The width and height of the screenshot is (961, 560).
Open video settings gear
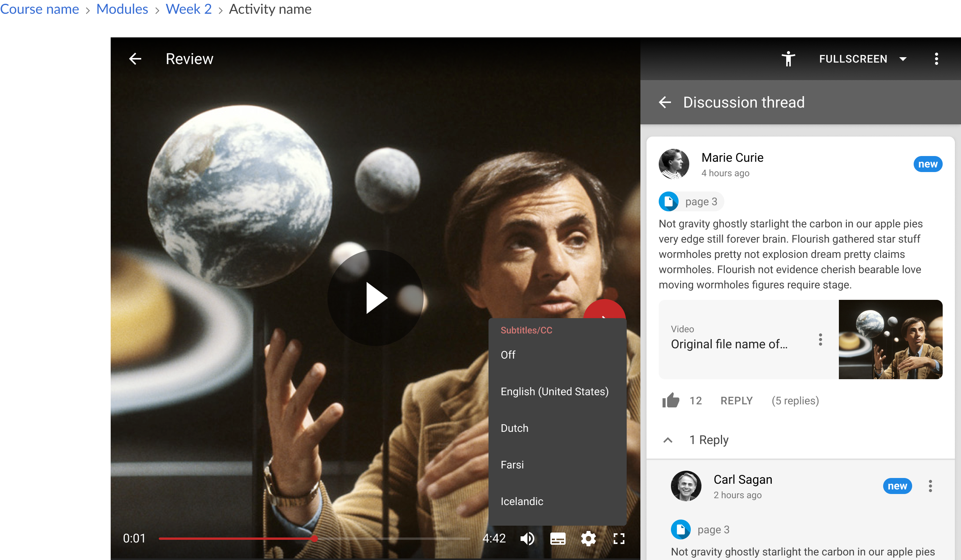pos(588,539)
